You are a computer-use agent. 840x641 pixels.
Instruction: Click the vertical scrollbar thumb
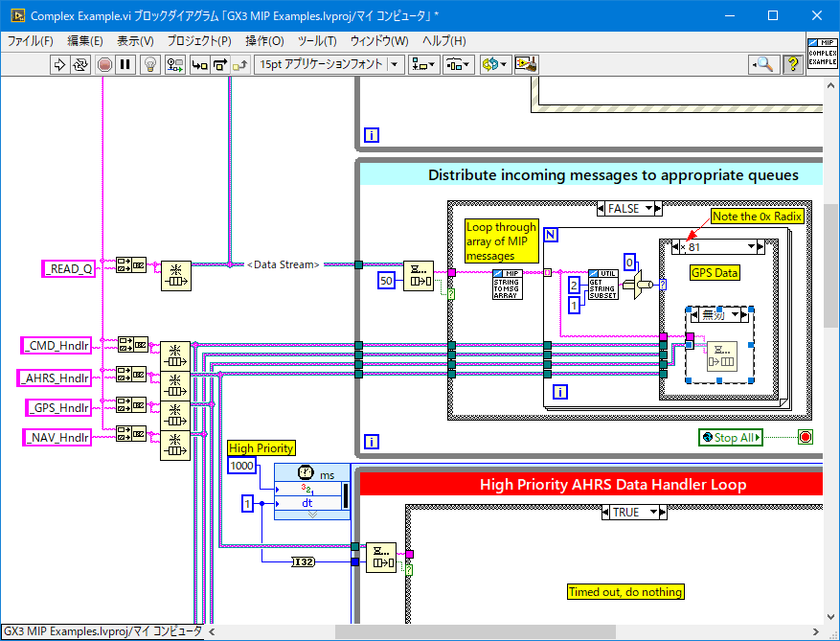tap(830, 265)
